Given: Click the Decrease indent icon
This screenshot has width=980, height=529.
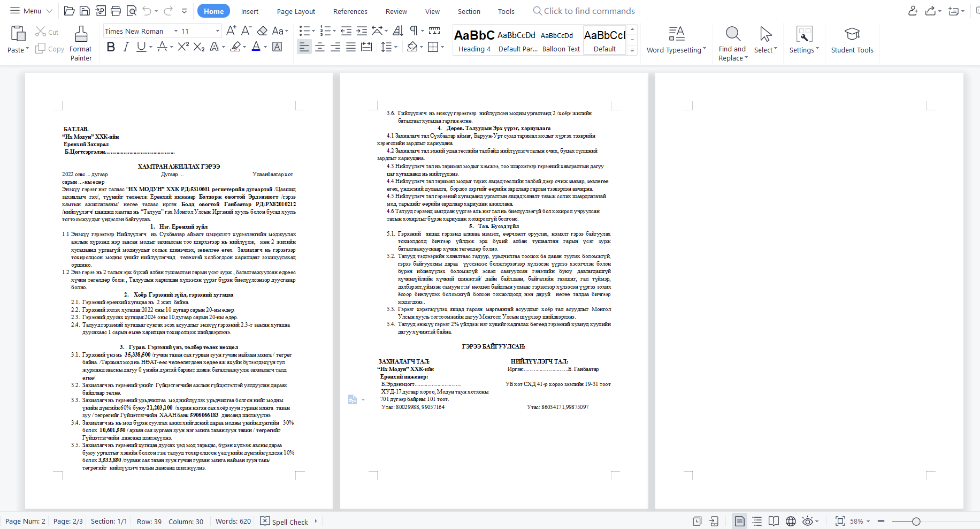Looking at the screenshot, I should coord(346,31).
